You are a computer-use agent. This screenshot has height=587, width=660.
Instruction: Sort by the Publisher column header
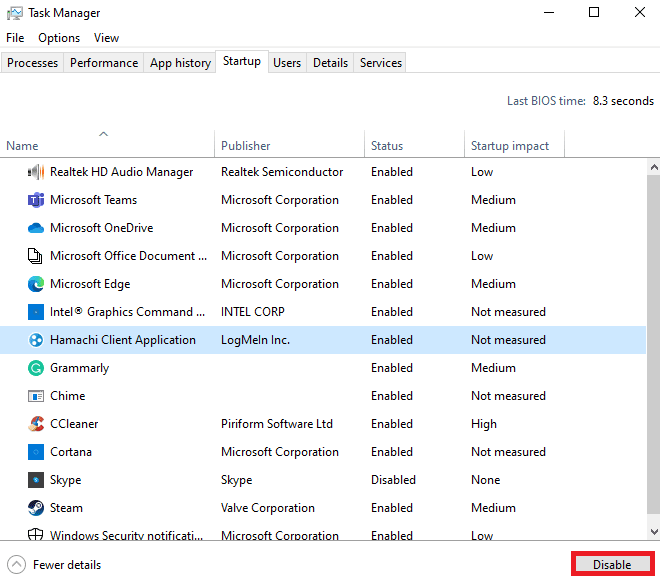(289, 145)
